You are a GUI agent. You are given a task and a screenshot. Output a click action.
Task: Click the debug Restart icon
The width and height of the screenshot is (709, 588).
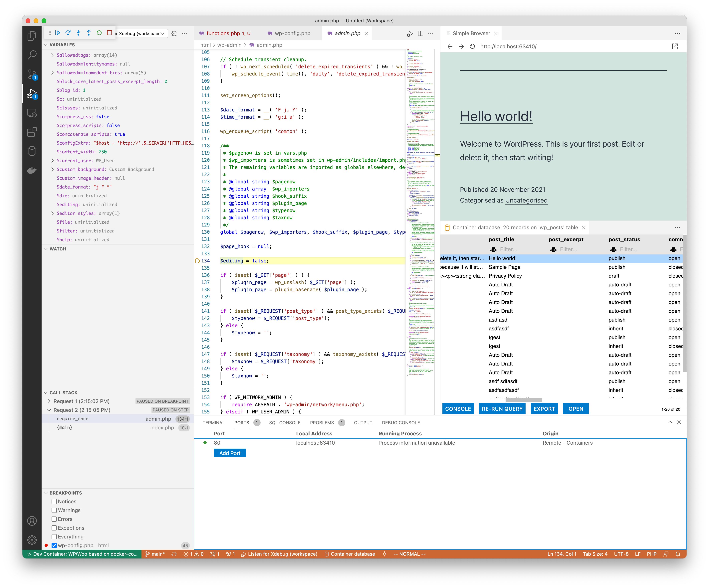(x=99, y=33)
